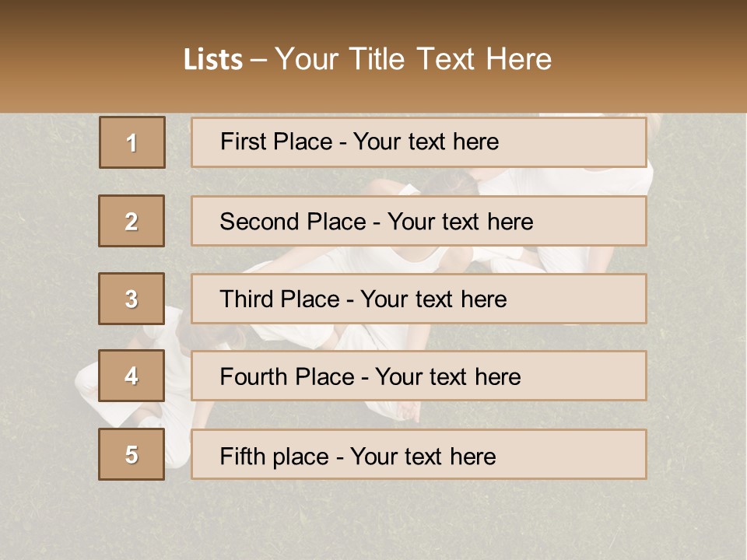Click the number 1 box
Viewport: 747px width, 560px height.
(132, 142)
